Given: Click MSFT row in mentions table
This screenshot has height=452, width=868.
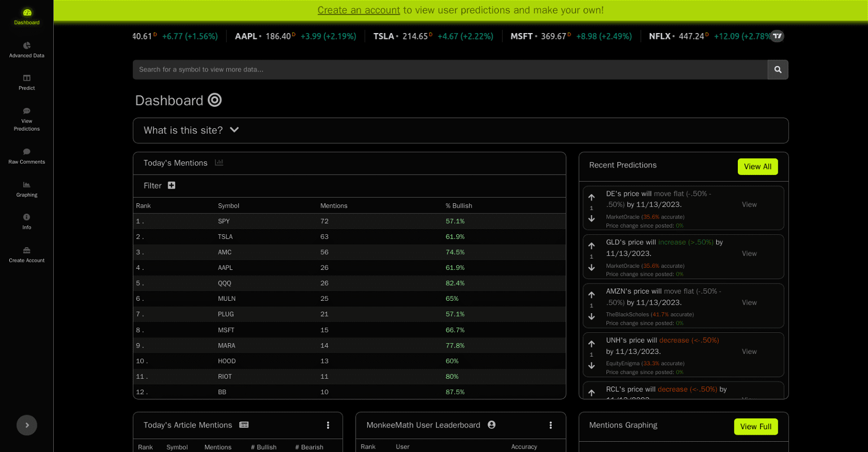Looking at the screenshot, I should pyautogui.click(x=349, y=330).
